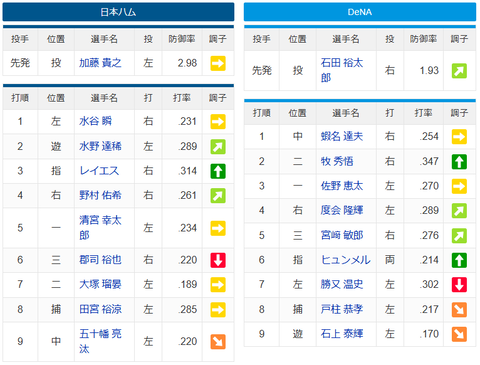Open player link 戸柱 恭孝
The width and height of the screenshot is (480, 365).
point(342,309)
